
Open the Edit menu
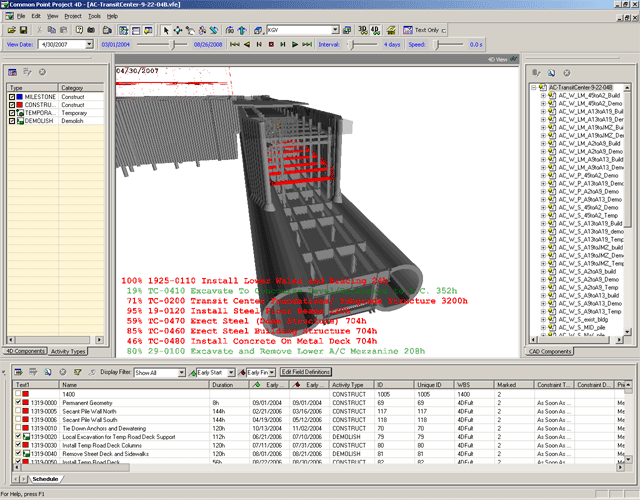pos(36,16)
